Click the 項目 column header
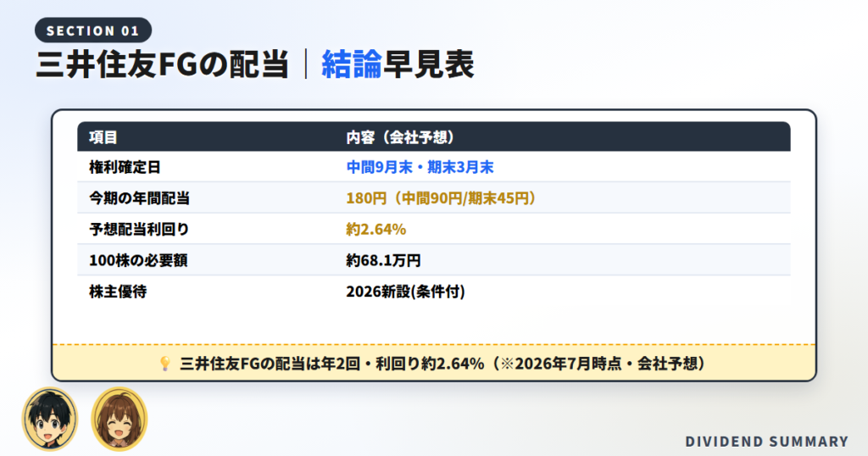This screenshot has height=456, width=868. (x=103, y=137)
